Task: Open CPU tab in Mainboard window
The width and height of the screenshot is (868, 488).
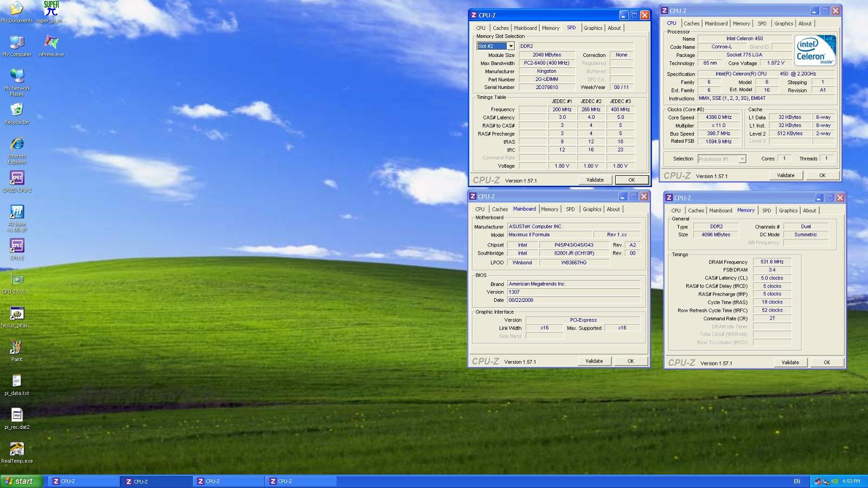Action: (x=480, y=210)
